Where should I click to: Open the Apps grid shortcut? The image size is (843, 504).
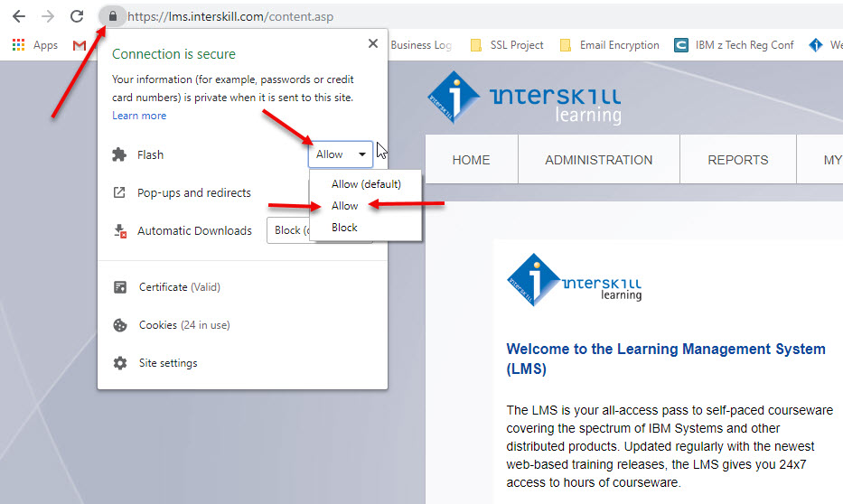18,45
